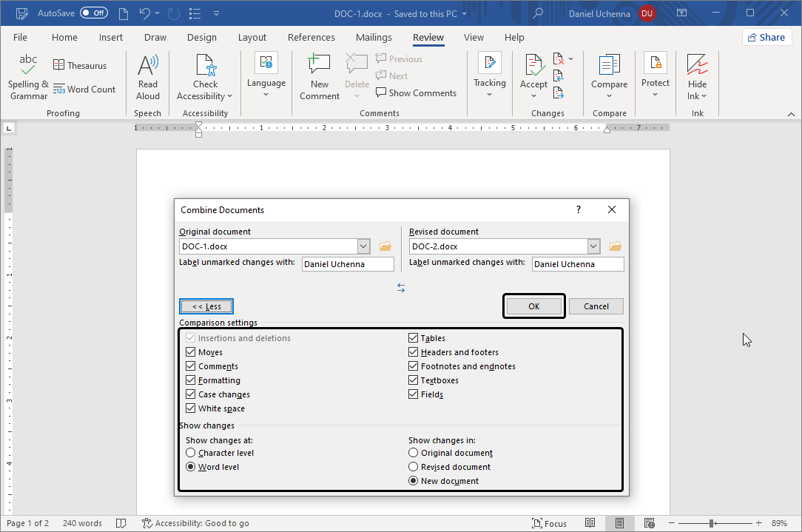Select Character level for showing changes
The width and height of the screenshot is (802, 532).
[191, 452]
